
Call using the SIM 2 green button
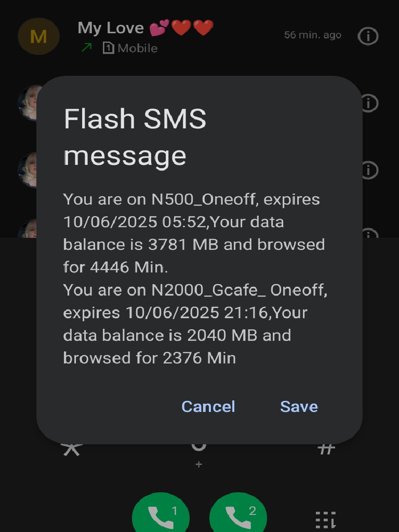point(238,512)
